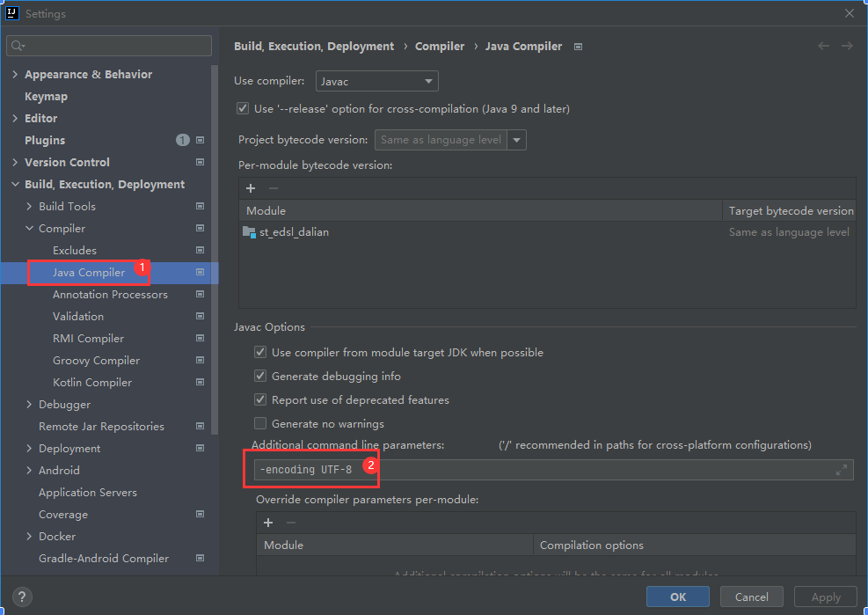Expand the Editor section
The width and height of the screenshot is (868, 615).
point(15,118)
